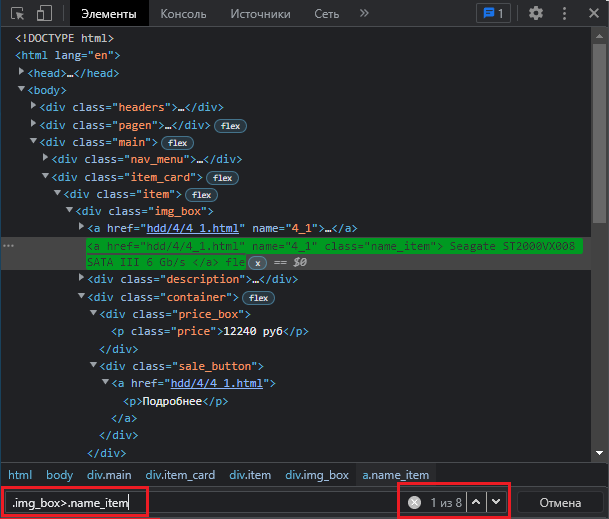Activate the element inspector picker icon
The image size is (609, 519).
19,14
